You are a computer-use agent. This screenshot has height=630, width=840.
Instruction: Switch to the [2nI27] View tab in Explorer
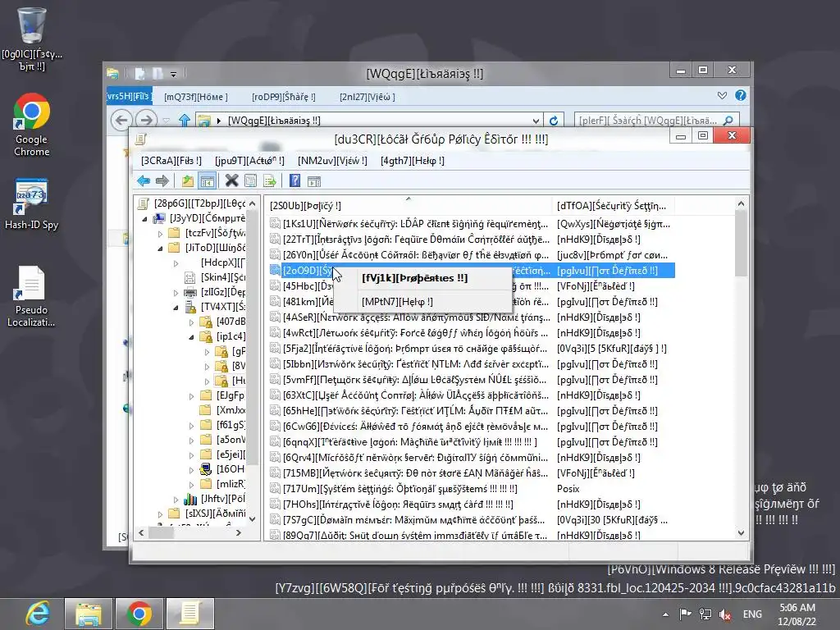367,97
